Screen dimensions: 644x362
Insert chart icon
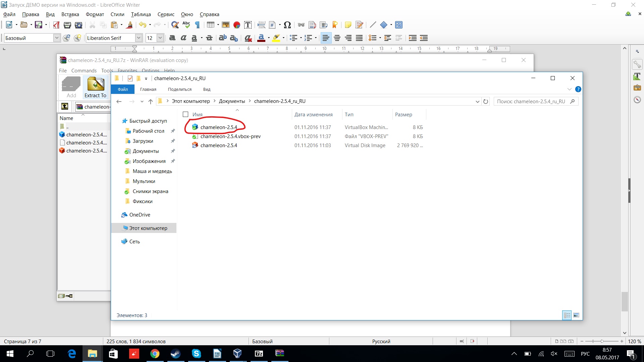click(x=237, y=25)
